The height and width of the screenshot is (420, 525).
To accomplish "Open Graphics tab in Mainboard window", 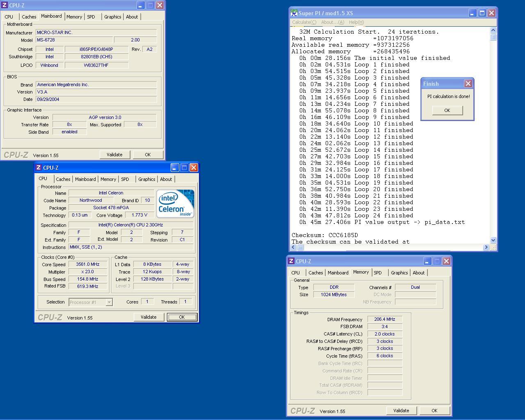I will coord(112,17).
